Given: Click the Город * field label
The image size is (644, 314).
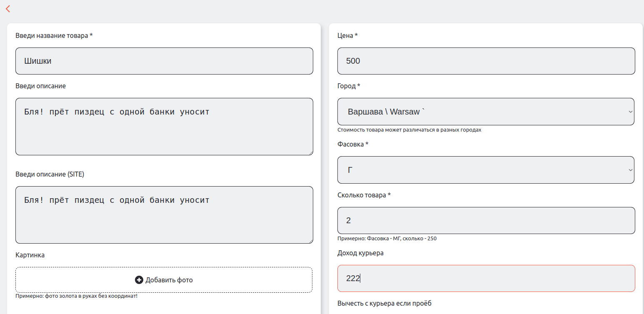Looking at the screenshot, I should click(349, 86).
